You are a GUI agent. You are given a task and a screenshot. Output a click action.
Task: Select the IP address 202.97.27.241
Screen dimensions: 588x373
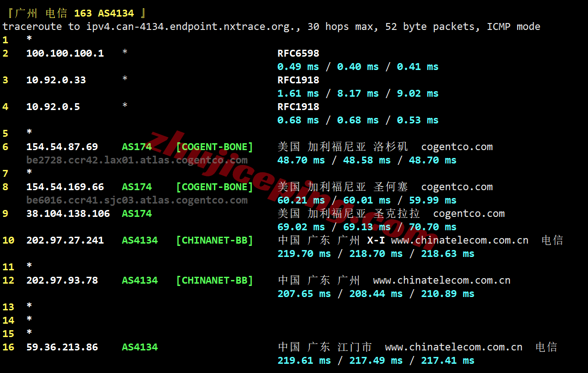point(65,240)
